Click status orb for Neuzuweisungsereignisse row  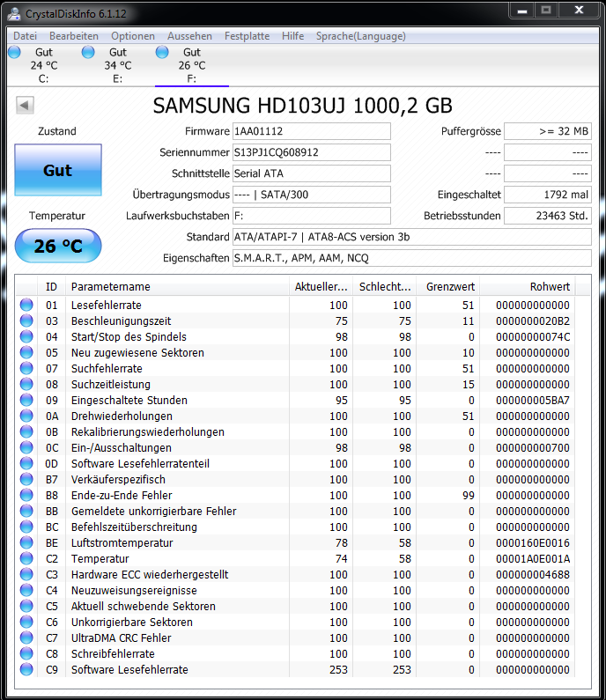click(x=26, y=590)
